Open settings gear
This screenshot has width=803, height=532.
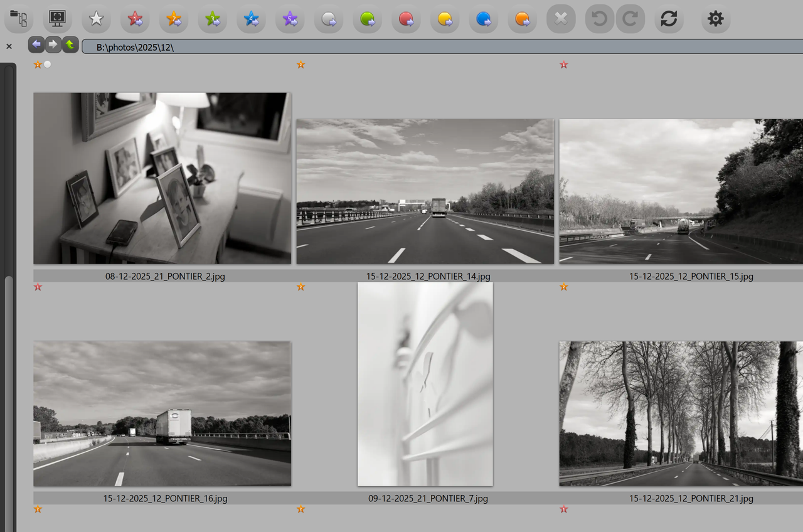click(x=716, y=19)
